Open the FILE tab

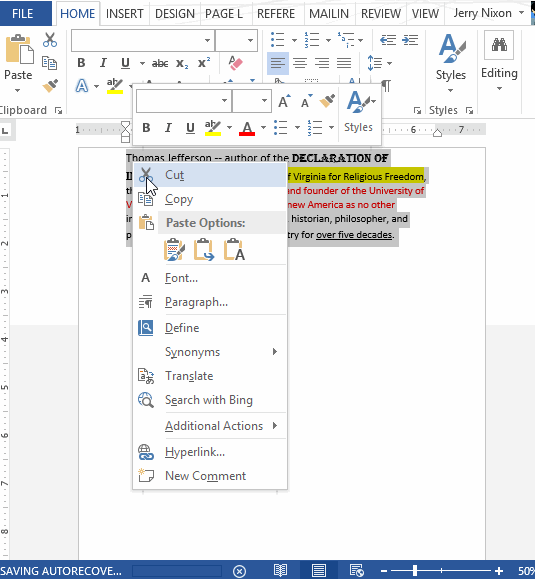(x=23, y=14)
